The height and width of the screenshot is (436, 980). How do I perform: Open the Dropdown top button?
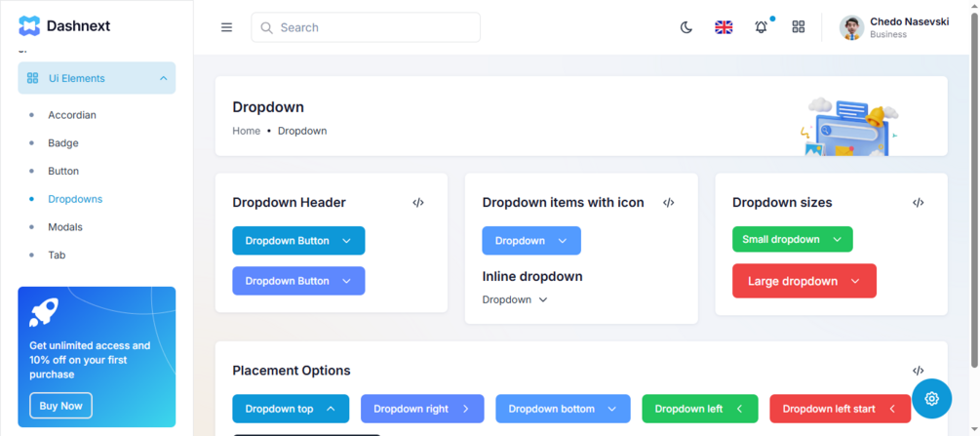[x=290, y=409]
